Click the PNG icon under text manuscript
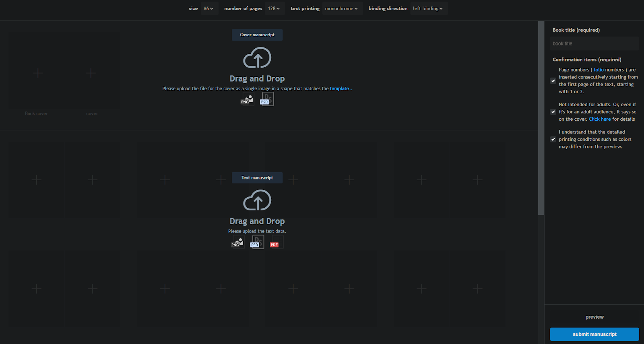The height and width of the screenshot is (344, 644). pos(237,242)
